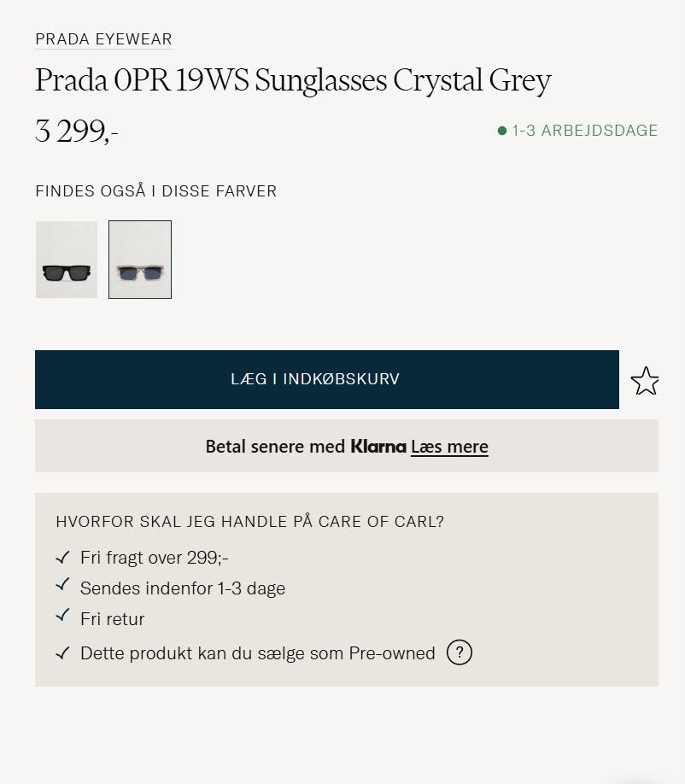Click the checkmark beside the Pre-owned line
The width and height of the screenshot is (685, 784).
pyautogui.click(x=61, y=653)
